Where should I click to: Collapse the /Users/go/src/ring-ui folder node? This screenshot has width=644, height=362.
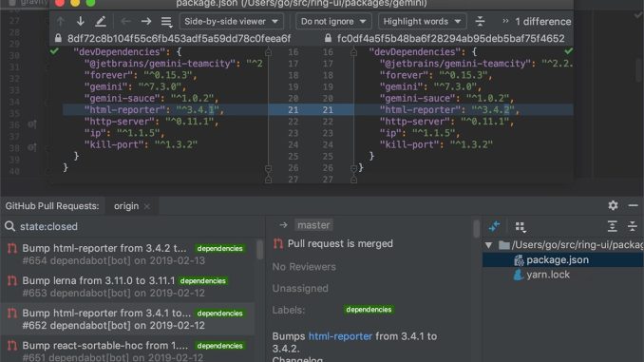(488, 245)
